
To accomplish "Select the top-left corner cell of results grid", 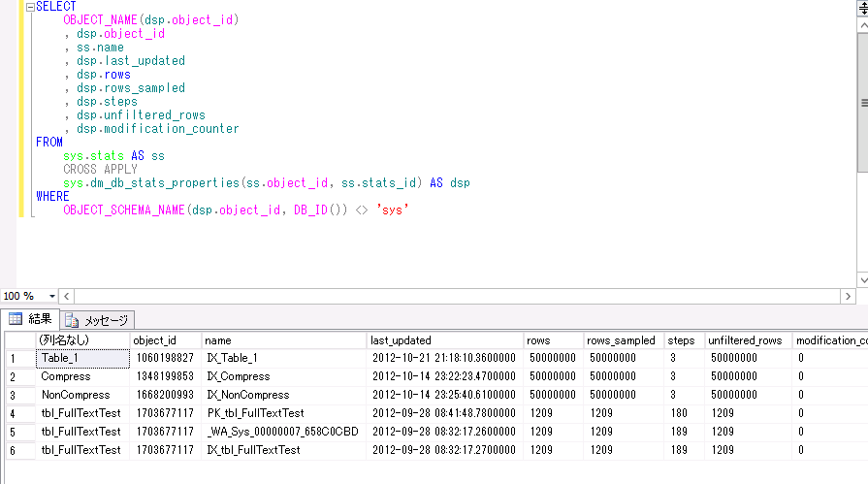I will (x=20, y=340).
